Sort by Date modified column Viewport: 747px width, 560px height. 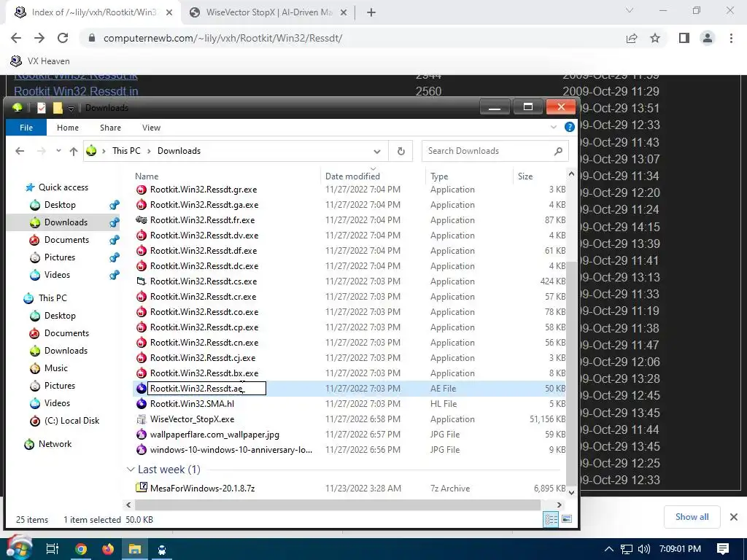tap(352, 176)
